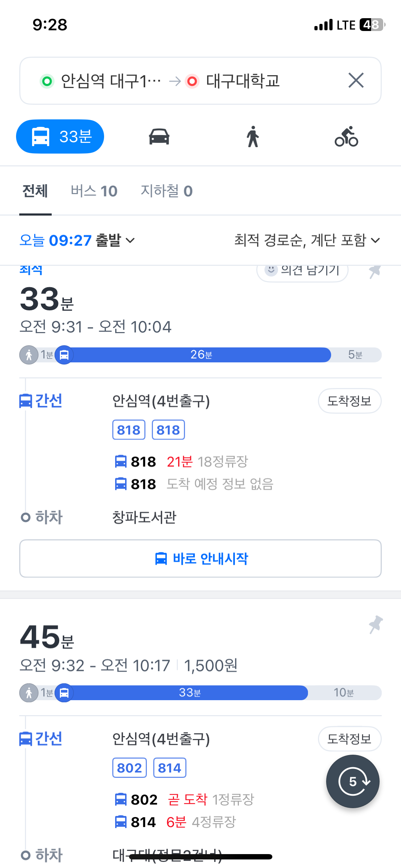Viewport: 401px width, 868px height.
Task: Select the bicycle mode icon
Action: [x=346, y=136]
